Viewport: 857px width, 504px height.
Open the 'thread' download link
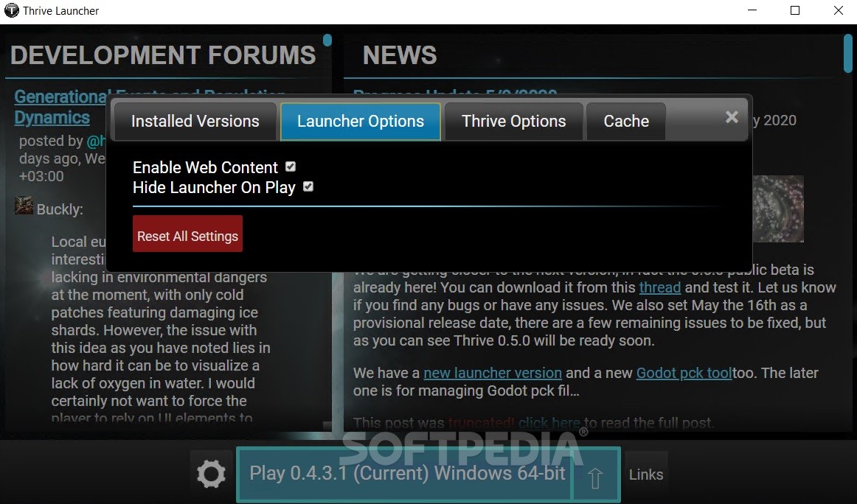click(x=659, y=287)
